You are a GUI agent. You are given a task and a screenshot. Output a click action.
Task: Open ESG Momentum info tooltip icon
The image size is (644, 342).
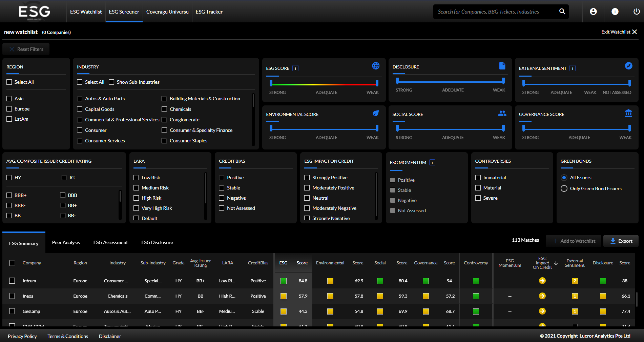point(432,162)
